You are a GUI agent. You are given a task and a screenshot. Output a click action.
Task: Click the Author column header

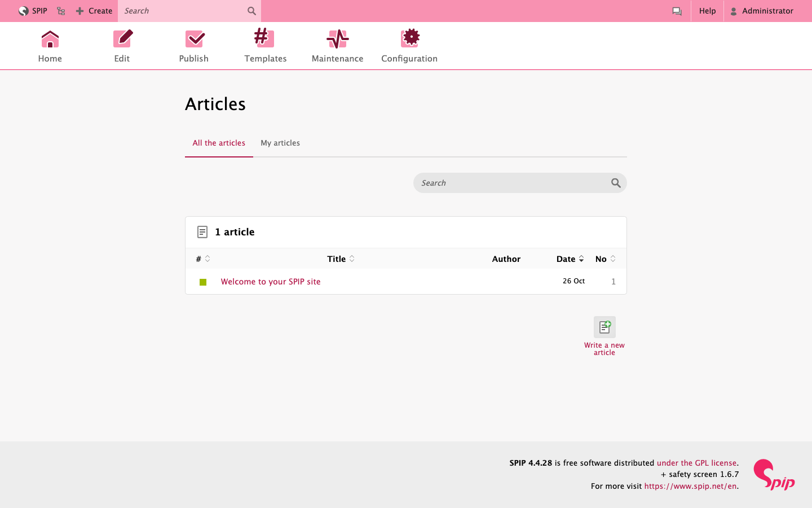(506, 259)
